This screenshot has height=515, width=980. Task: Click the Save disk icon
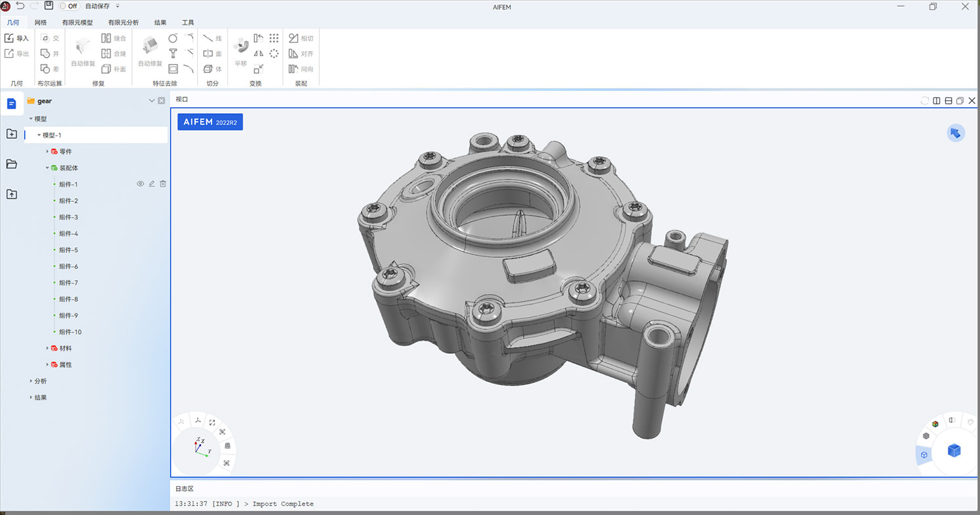49,5
